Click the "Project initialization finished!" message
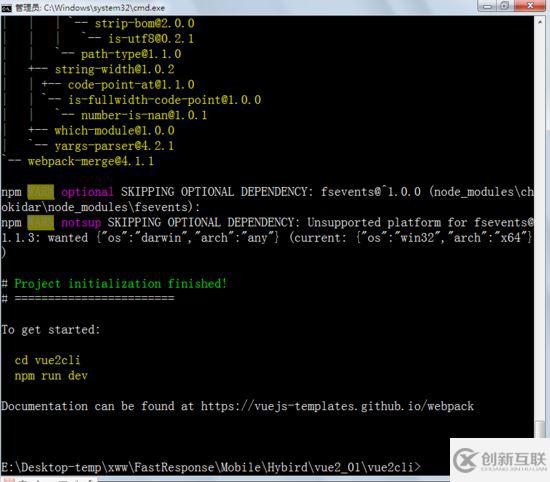Viewport: 550px width, 482px height. pos(121,283)
